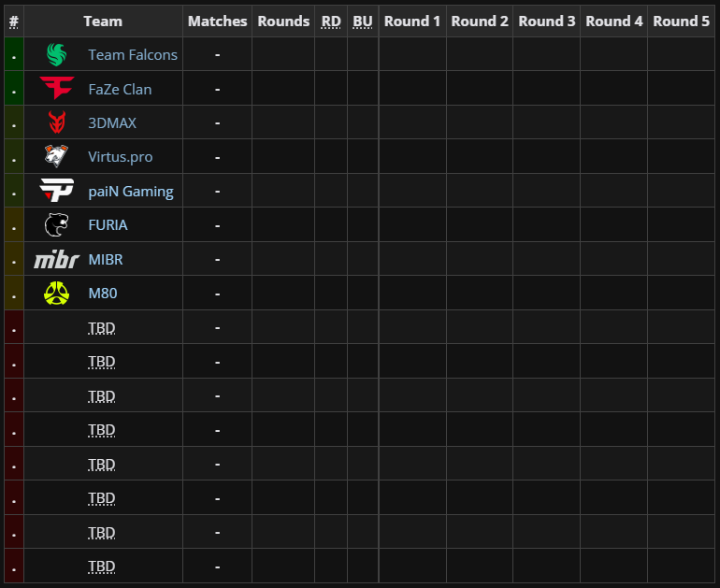Click the Matches dash for M80
This screenshot has width=720, height=588.
tap(217, 294)
